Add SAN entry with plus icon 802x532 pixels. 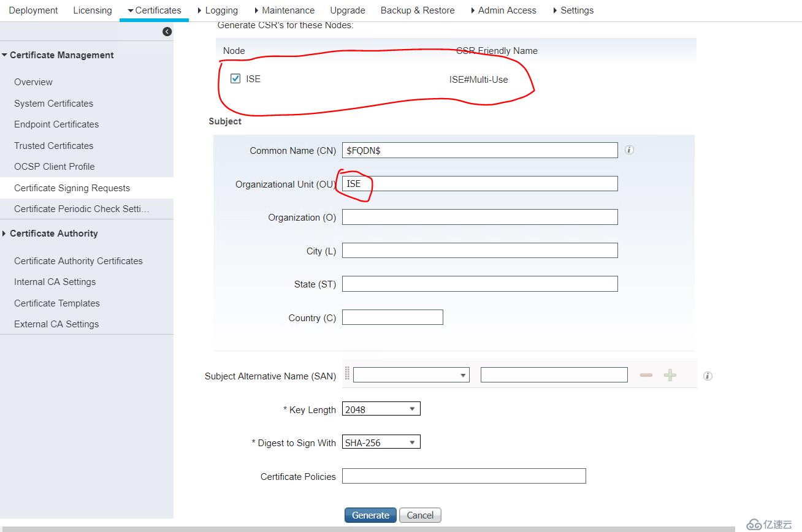[670, 375]
